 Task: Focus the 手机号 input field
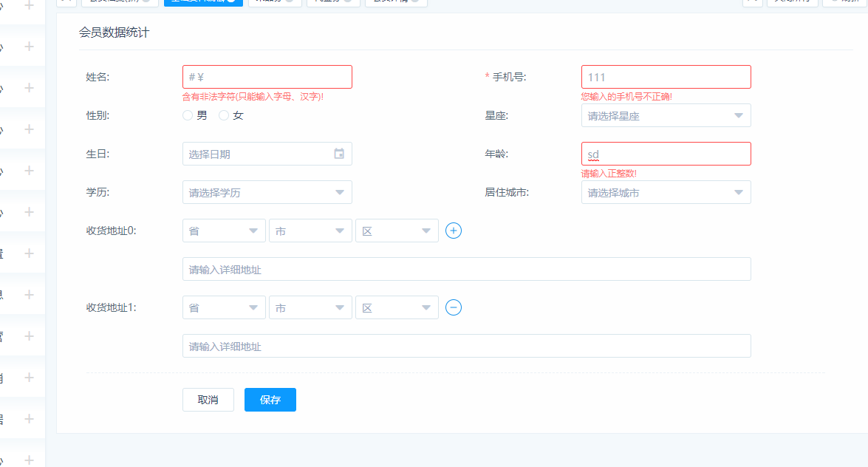(666, 77)
